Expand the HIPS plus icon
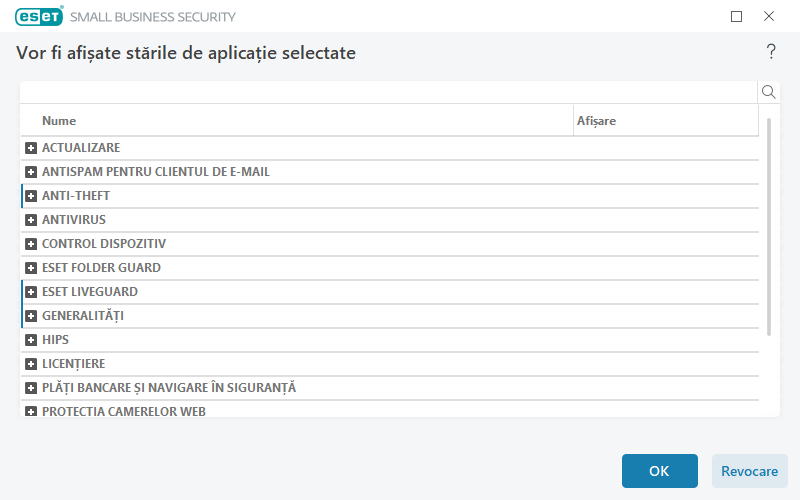The width and height of the screenshot is (800, 500). pos(31,340)
